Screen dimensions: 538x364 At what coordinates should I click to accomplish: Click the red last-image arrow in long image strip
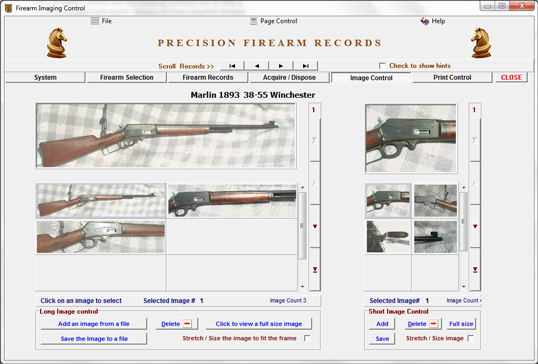tap(315, 270)
